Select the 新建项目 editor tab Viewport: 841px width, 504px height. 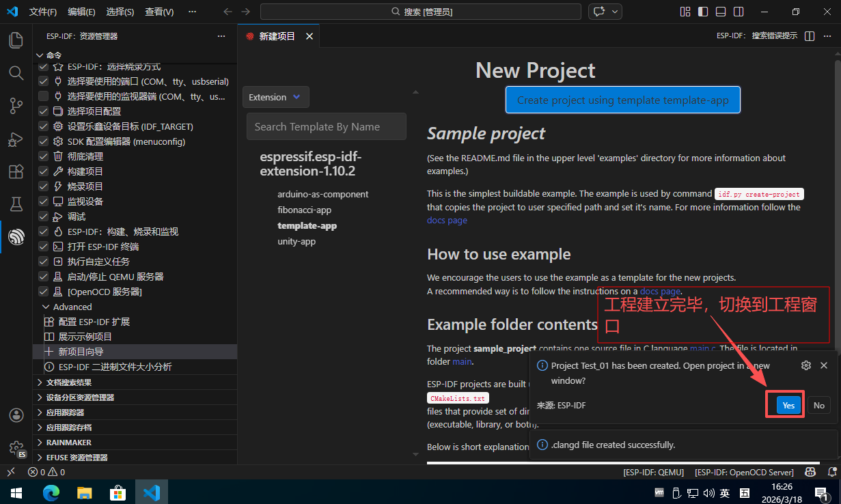click(278, 36)
